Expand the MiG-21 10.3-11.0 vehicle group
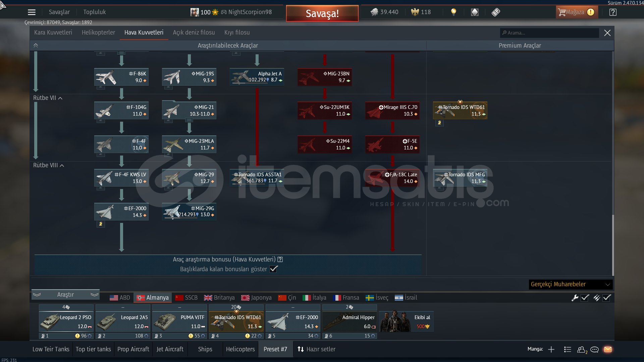Screen dimensions: 644x362 [189, 121]
